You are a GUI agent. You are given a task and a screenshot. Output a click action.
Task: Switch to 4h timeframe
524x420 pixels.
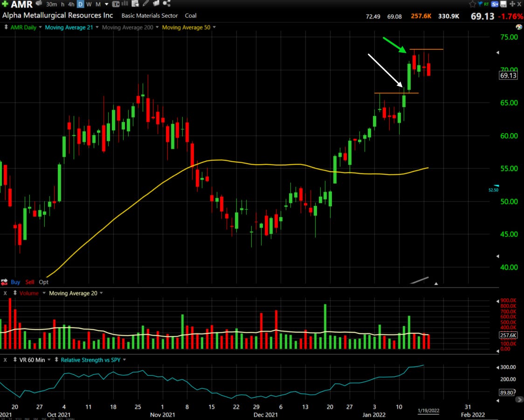coord(71,4)
